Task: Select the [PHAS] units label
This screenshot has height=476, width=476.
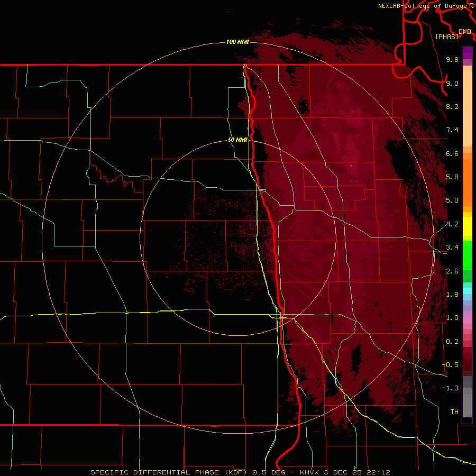Action: click(x=447, y=36)
